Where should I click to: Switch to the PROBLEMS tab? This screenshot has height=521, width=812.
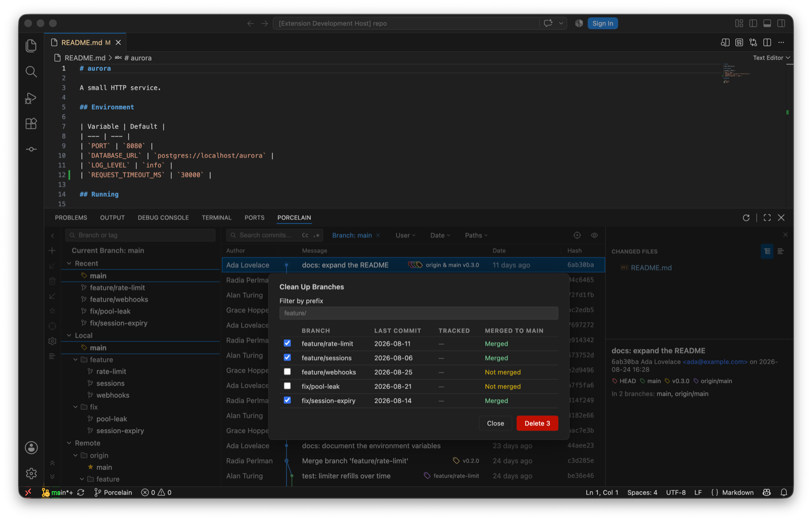click(71, 218)
